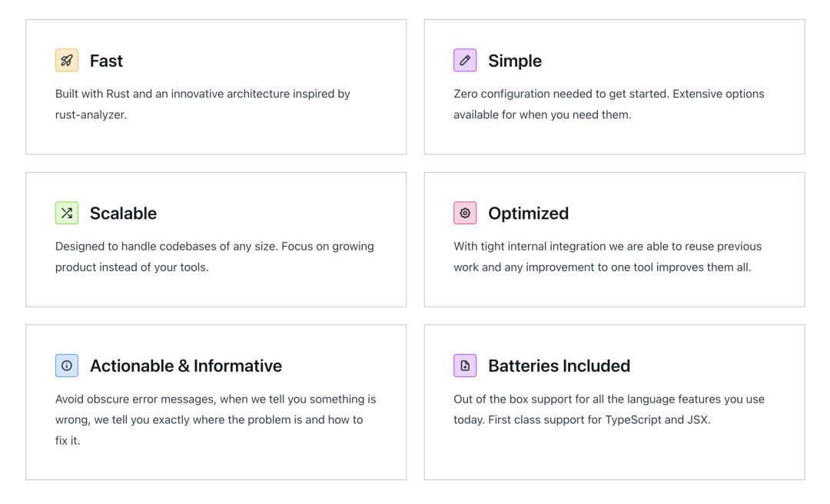Click the pink gear icon beside Optimized
830x504 pixels.
point(465,213)
